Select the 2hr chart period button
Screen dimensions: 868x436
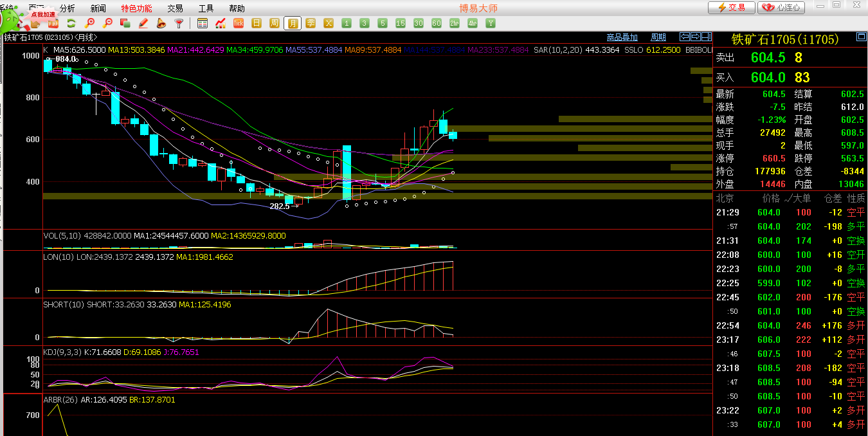[x=455, y=23]
